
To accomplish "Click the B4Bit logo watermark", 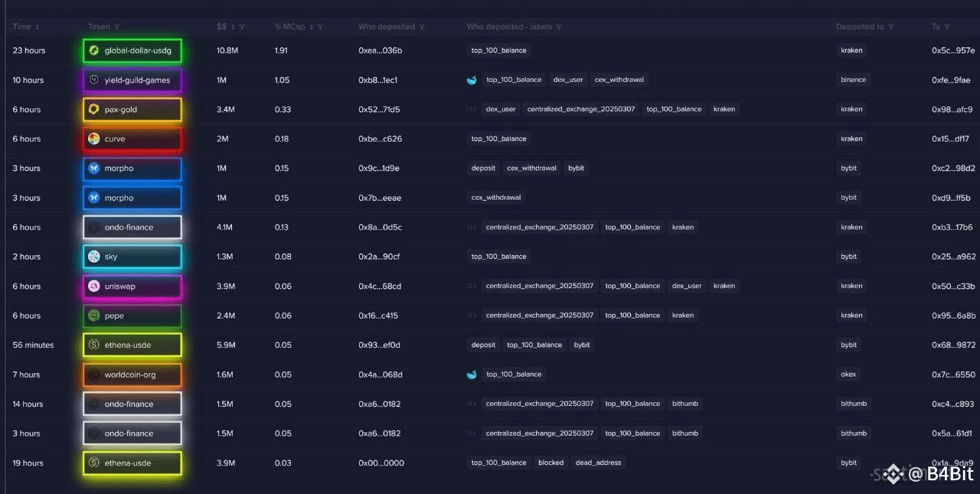I will [923, 474].
